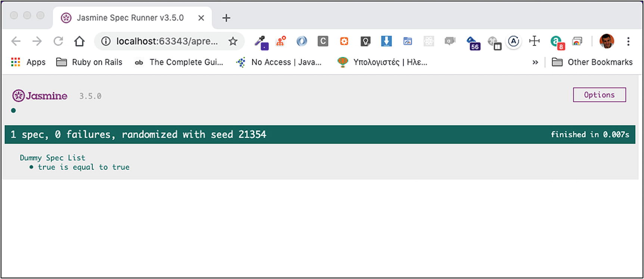Click the 'finished in 0.007s' text
The height and width of the screenshot is (279, 644).
[590, 134]
